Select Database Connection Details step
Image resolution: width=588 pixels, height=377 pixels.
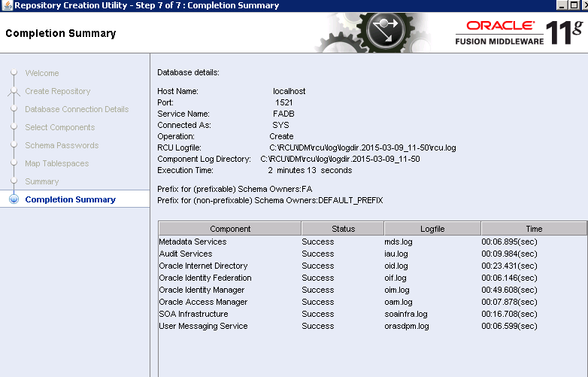pyautogui.click(x=77, y=109)
